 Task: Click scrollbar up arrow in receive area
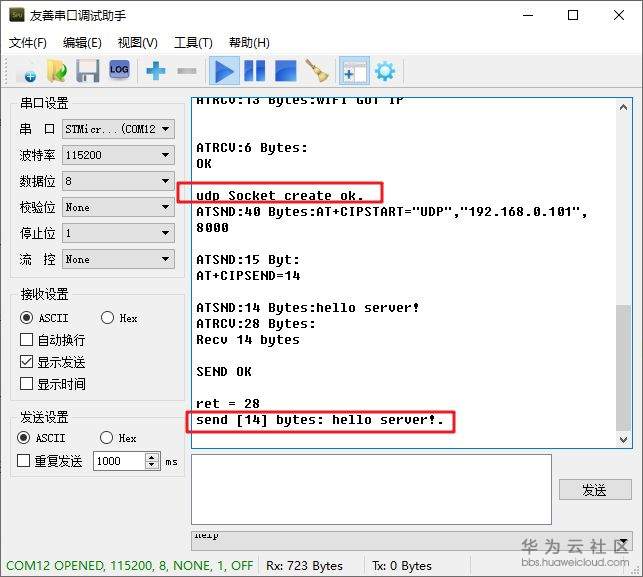(623, 107)
